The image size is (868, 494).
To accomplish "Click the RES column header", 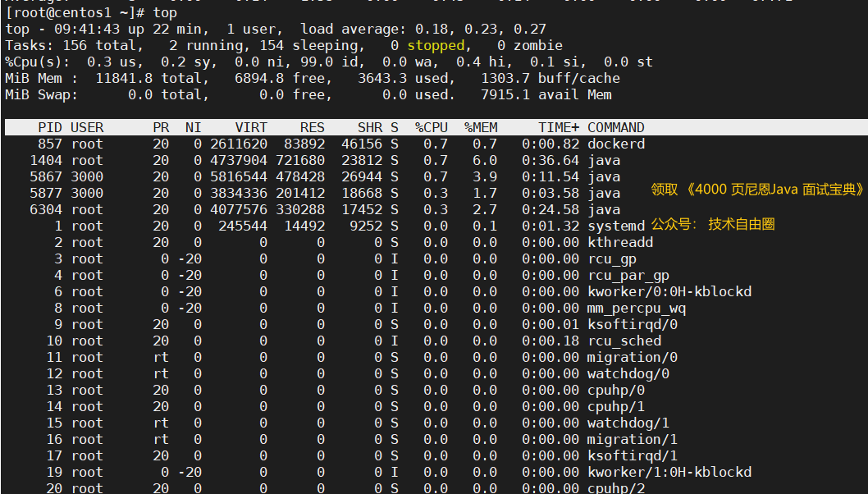I will click(x=313, y=127).
